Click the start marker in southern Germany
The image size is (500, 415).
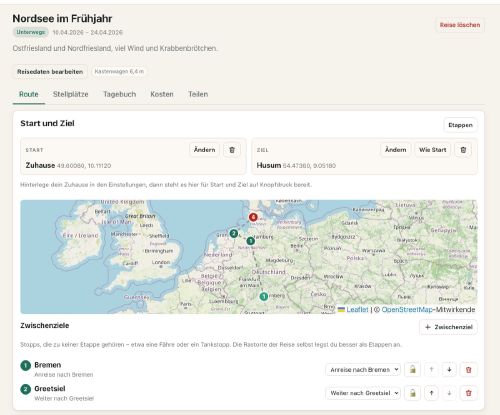pyautogui.click(x=264, y=296)
